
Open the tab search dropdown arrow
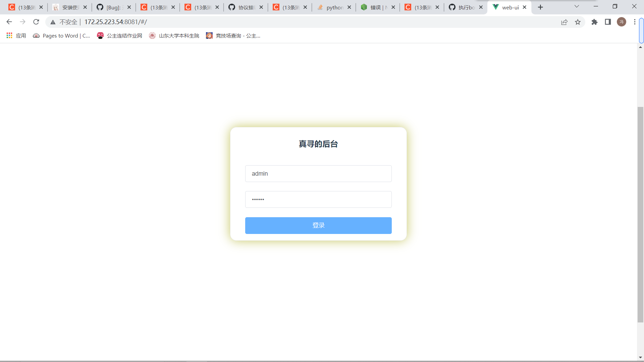(576, 6)
